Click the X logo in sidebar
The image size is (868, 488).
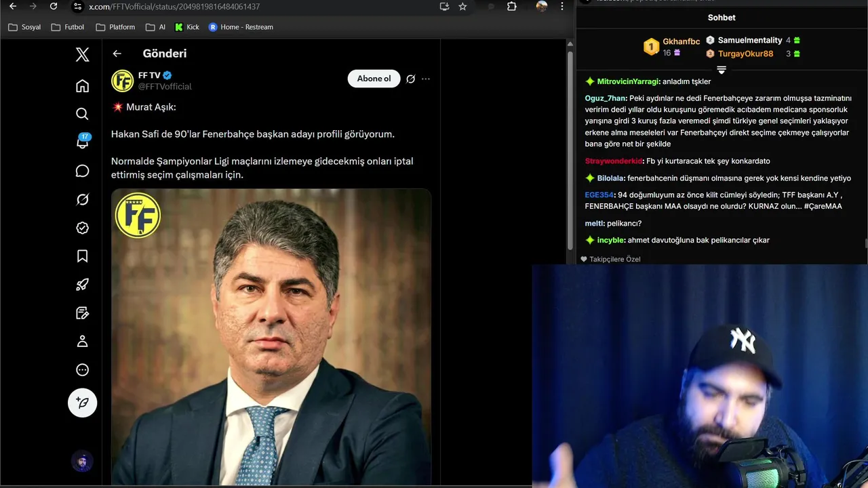pyautogui.click(x=82, y=55)
